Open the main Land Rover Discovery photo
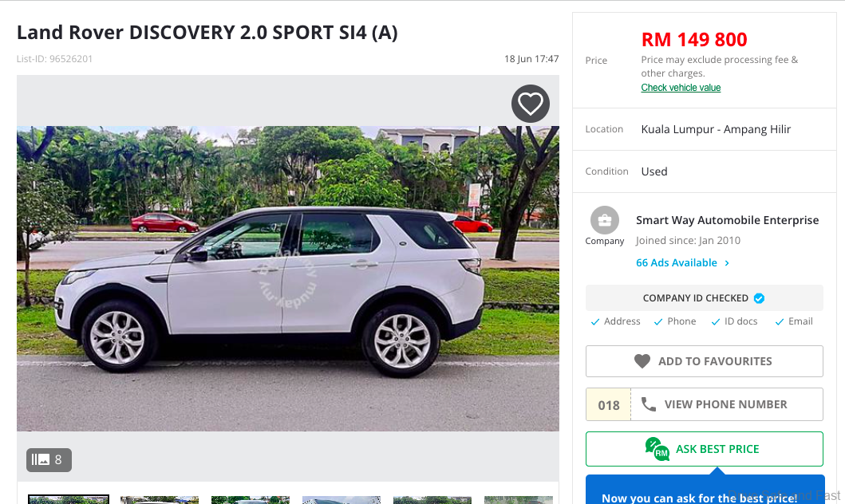Screen dimensions: 845x504 (288, 278)
